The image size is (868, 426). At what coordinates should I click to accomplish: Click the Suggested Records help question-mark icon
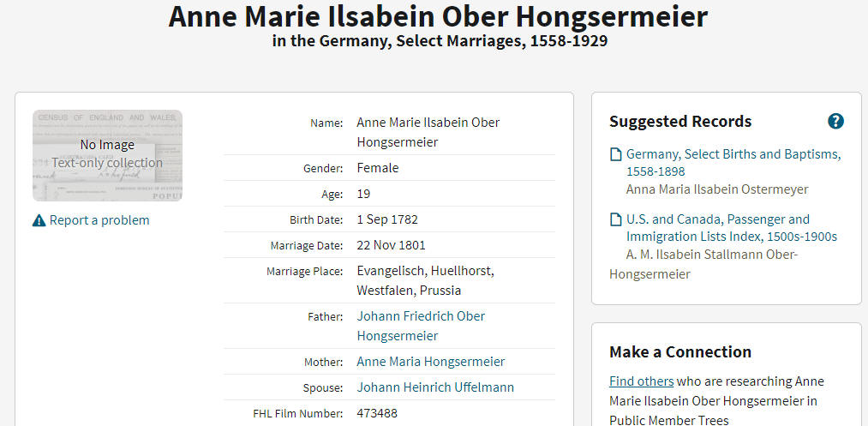point(836,122)
